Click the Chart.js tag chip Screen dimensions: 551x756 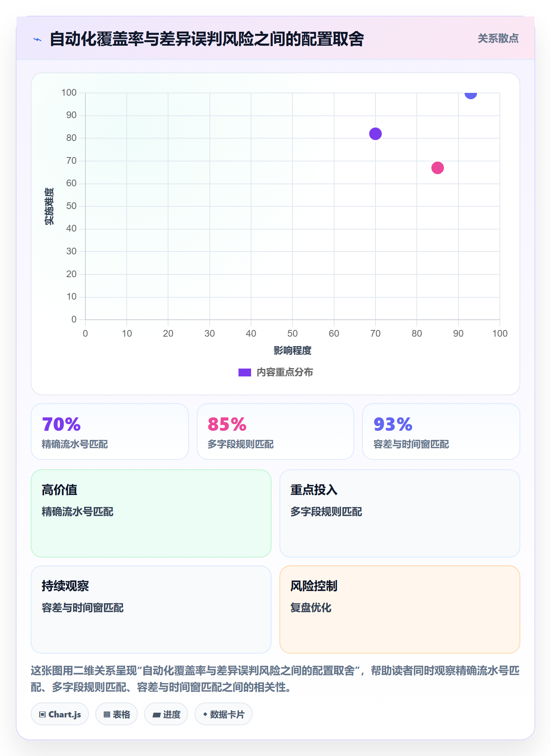60,714
